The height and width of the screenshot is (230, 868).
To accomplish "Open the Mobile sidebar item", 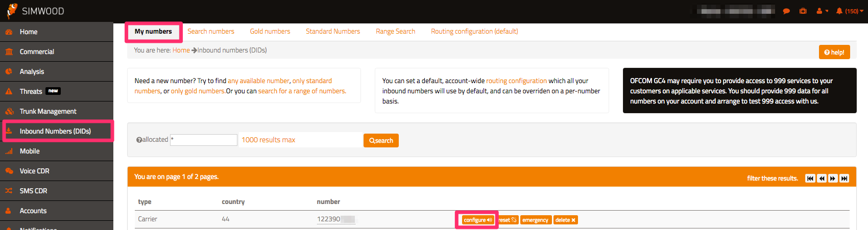I will tap(57, 151).
